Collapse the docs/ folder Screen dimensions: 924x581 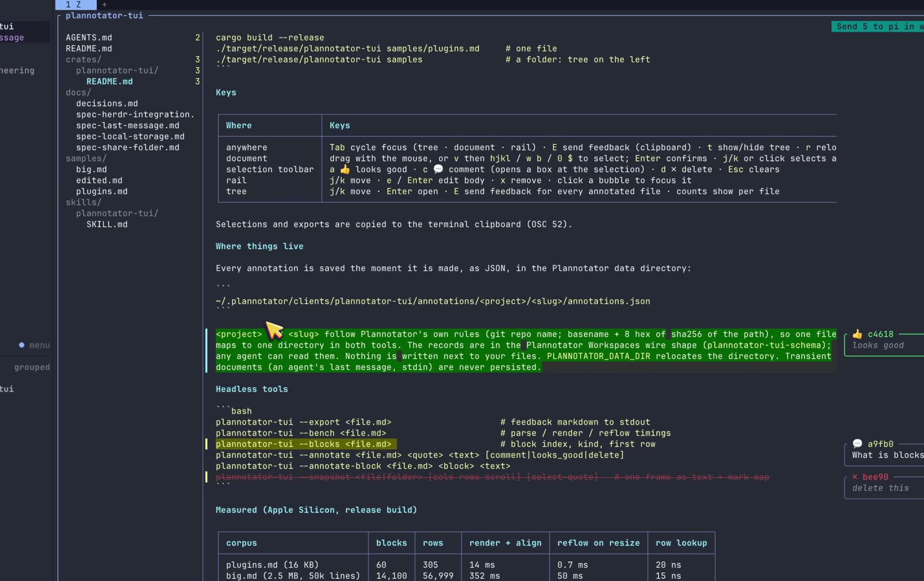(x=79, y=92)
